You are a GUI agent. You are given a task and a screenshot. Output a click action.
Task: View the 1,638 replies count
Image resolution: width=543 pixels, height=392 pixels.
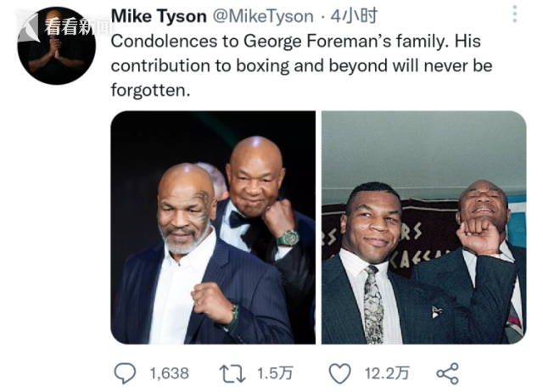click(x=170, y=372)
